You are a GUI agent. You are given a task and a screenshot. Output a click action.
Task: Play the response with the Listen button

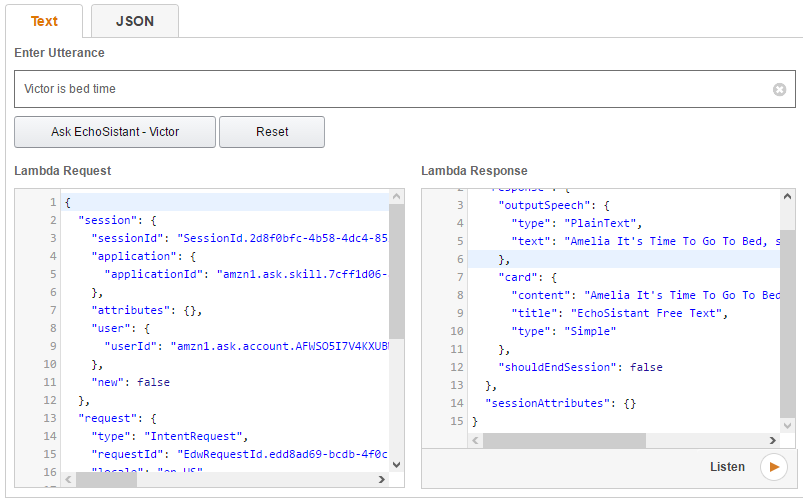(x=774, y=467)
